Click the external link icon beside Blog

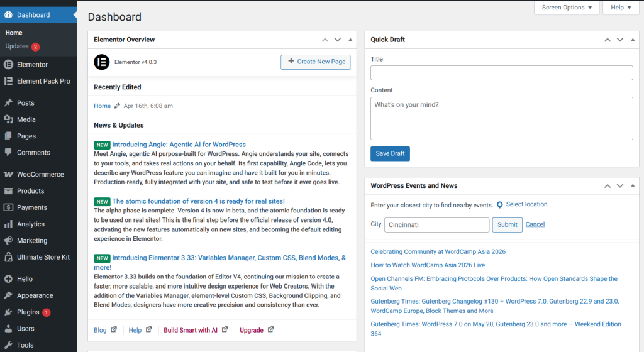(114, 329)
